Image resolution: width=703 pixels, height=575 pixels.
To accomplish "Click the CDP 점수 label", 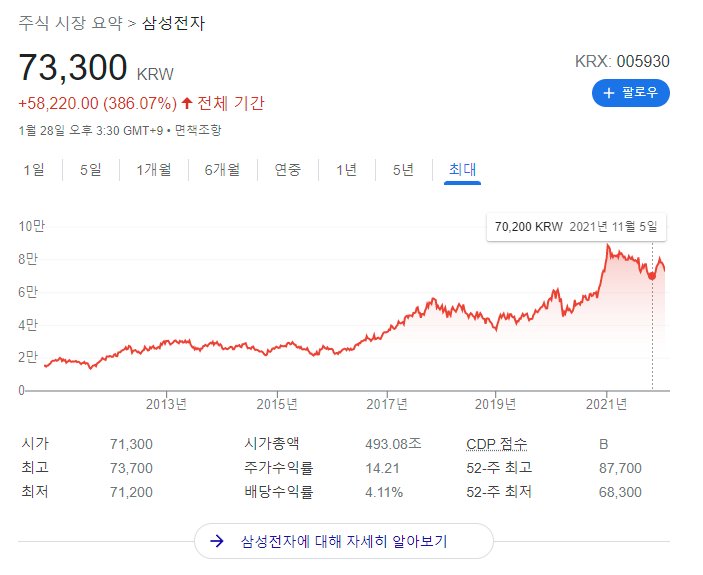I will coord(496,444).
